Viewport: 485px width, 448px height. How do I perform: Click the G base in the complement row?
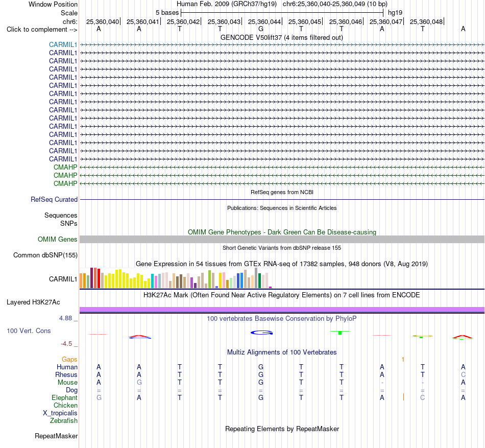(261, 29)
